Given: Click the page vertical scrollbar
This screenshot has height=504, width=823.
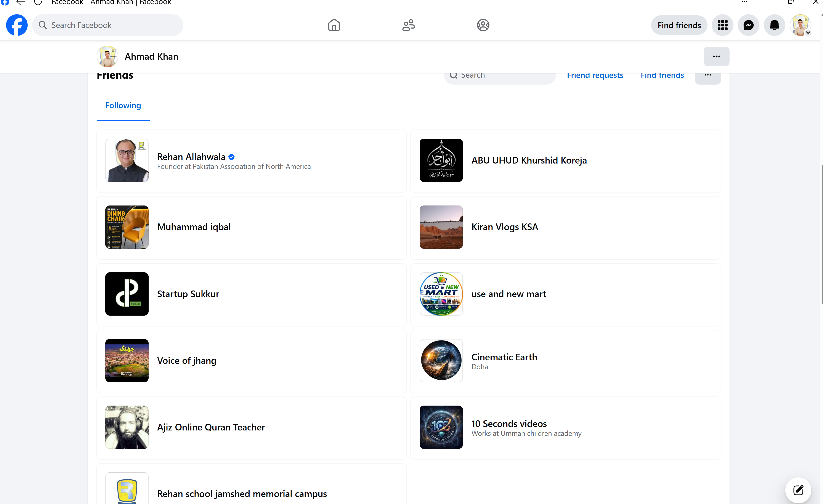Looking at the screenshot, I should pyautogui.click(x=822, y=234).
